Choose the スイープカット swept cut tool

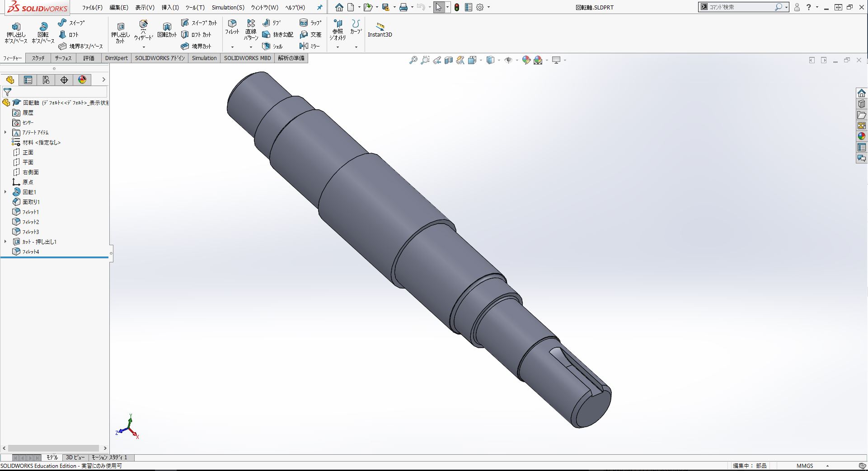199,23
